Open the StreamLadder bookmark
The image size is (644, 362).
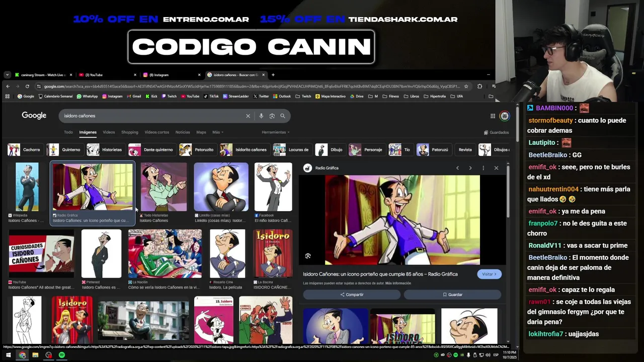236,96
